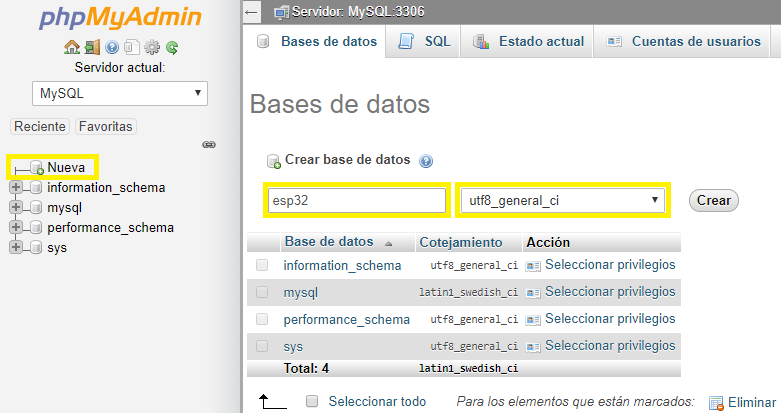Click Servidor: MySQL:3306 breadcrumb link
This screenshot has width=781, height=413.
click(358, 11)
